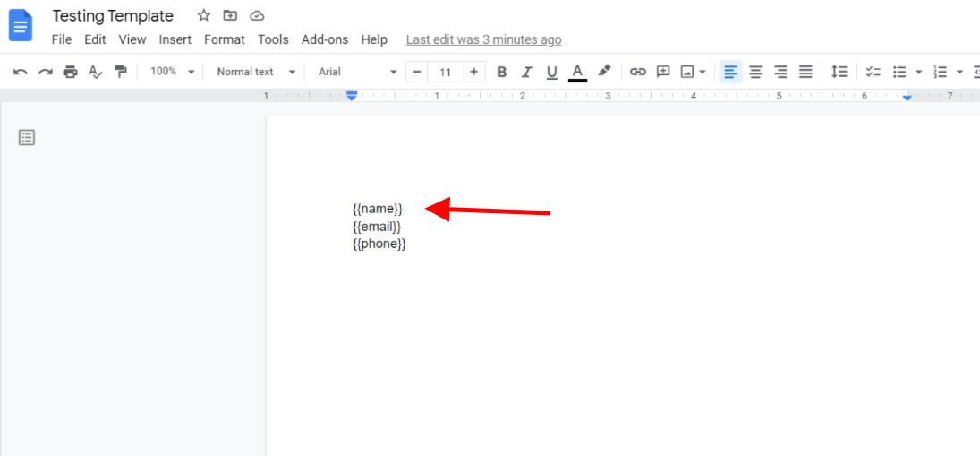Image resolution: width=980 pixels, height=456 pixels.
Task: Open the document outline panel
Action: point(27,137)
